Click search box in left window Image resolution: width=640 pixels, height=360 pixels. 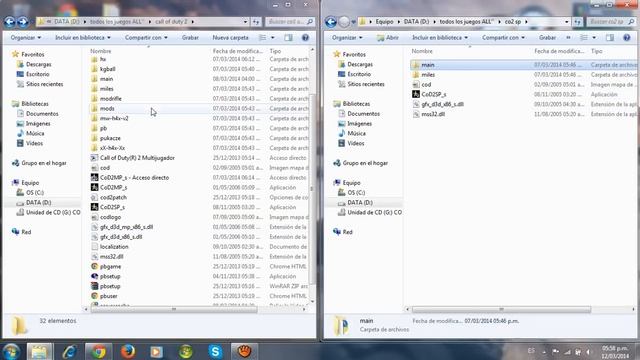[289, 22]
